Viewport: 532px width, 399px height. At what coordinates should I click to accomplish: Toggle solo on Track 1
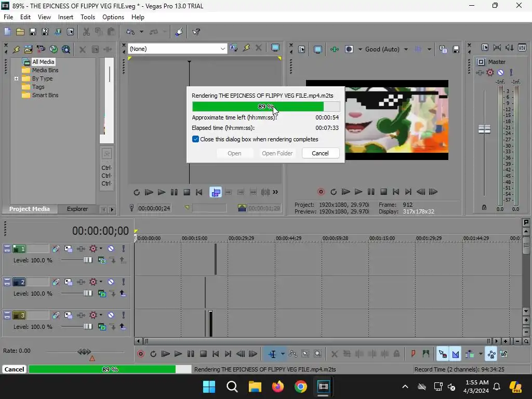[124, 249]
